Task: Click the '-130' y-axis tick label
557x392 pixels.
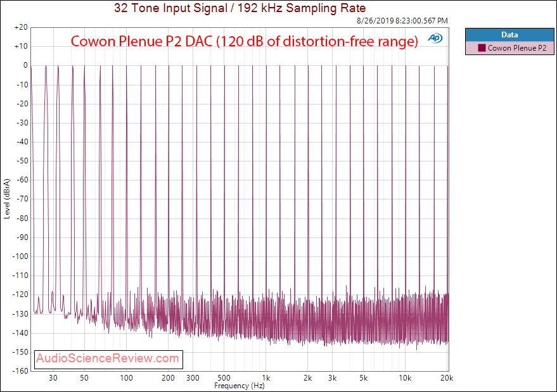Action: click(20, 314)
